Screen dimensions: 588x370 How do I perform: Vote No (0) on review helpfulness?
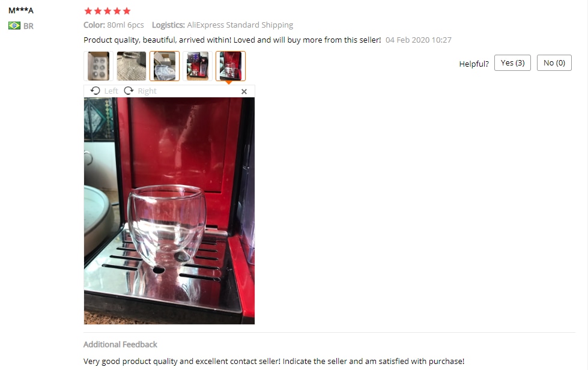click(x=554, y=62)
